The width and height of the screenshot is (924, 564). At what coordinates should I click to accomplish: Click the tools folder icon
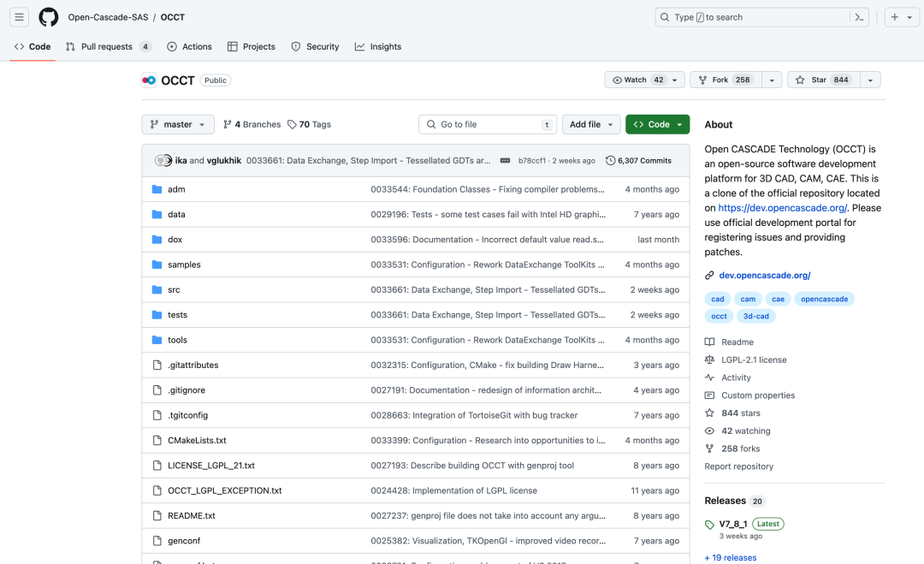(x=157, y=340)
